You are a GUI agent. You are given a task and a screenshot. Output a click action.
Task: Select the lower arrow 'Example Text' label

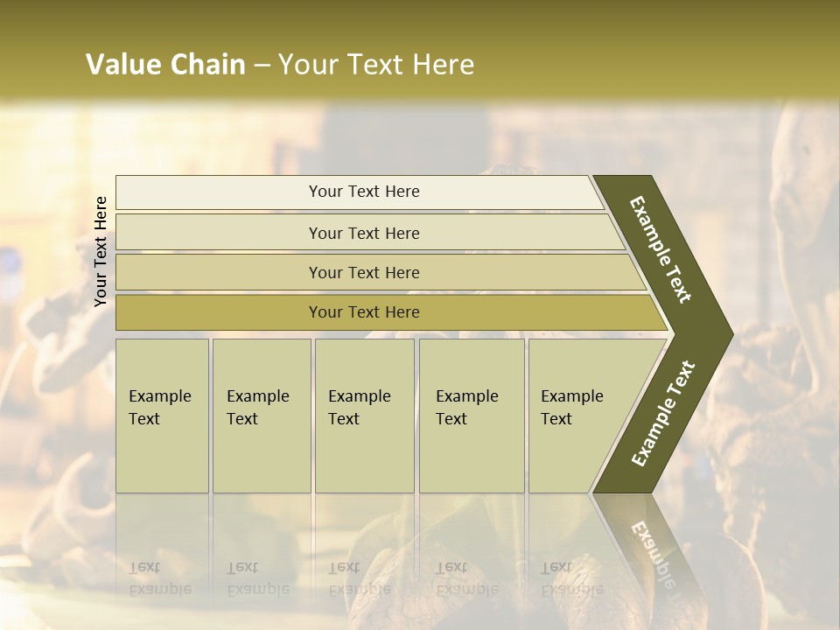[663, 414]
